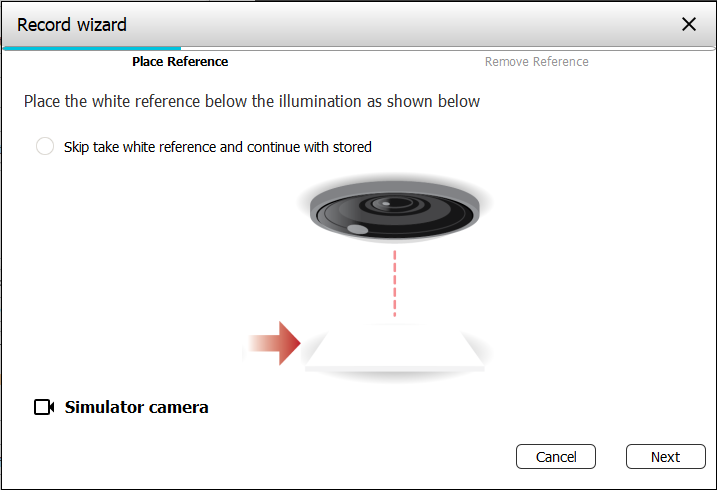717x490 pixels.
Task: Click the small highlight spot on lens
Action: tap(357, 229)
